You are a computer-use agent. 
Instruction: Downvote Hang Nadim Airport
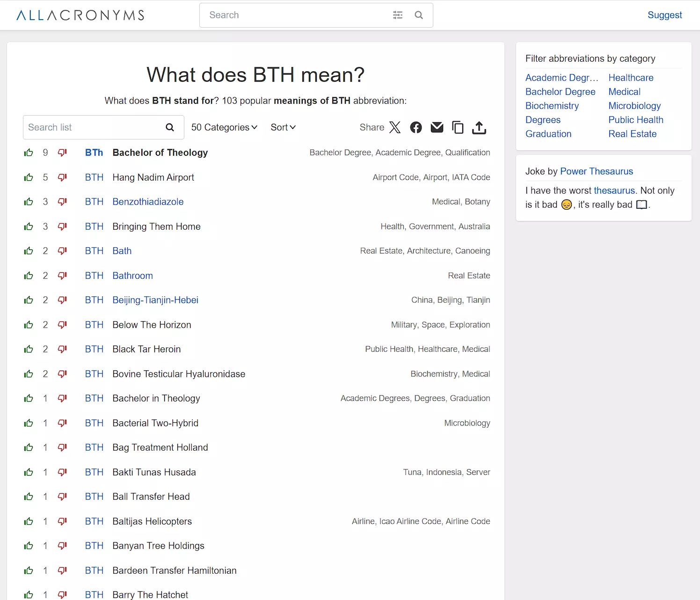62,177
